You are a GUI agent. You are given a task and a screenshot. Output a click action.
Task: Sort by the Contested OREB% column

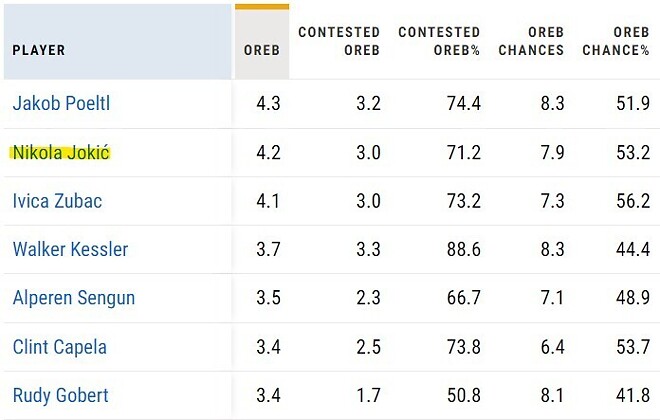tap(438, 41)
